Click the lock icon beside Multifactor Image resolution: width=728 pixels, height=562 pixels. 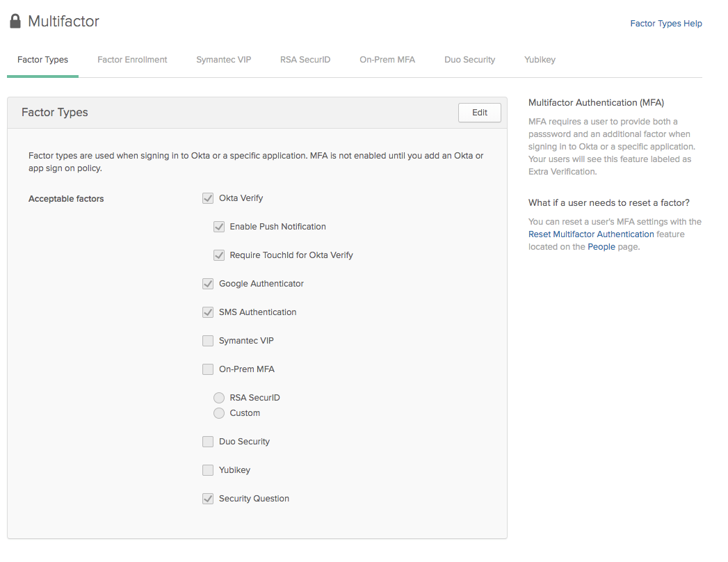(x=15, y=22)
